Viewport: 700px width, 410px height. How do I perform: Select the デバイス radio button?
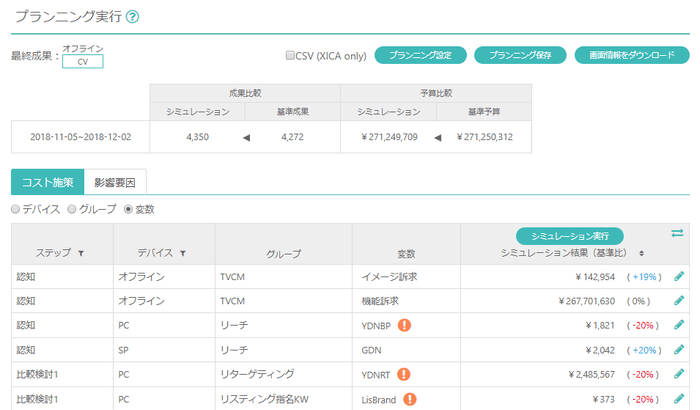tap(16, 209)
